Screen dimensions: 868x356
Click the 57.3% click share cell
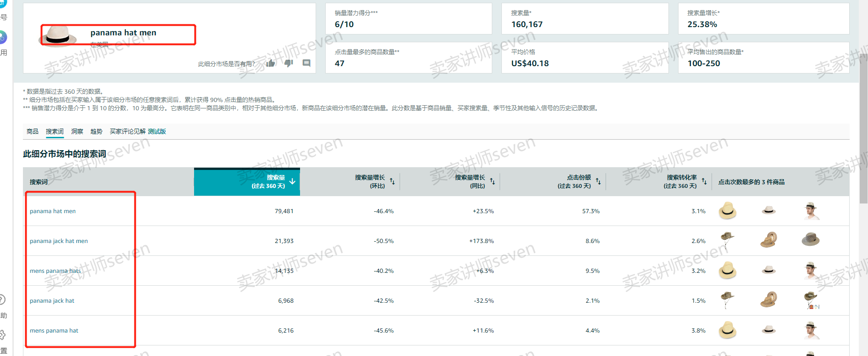click(x=591, y=211)
